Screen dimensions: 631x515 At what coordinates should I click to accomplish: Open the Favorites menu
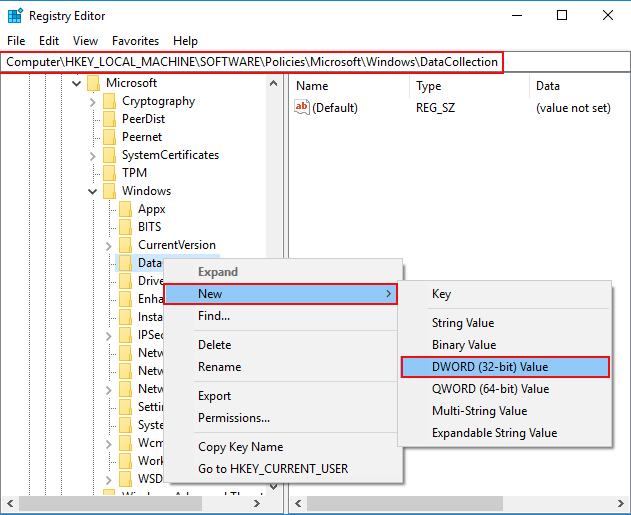135,41
